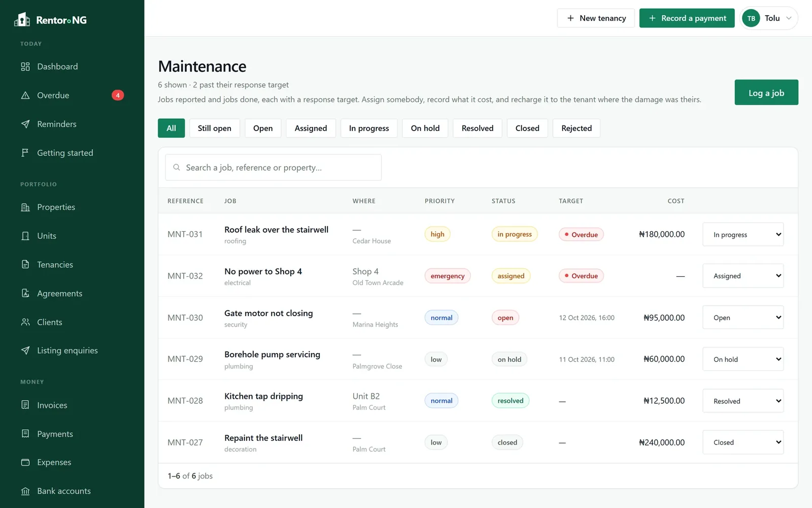Click the New tenancy button

(x=596, y=18)
